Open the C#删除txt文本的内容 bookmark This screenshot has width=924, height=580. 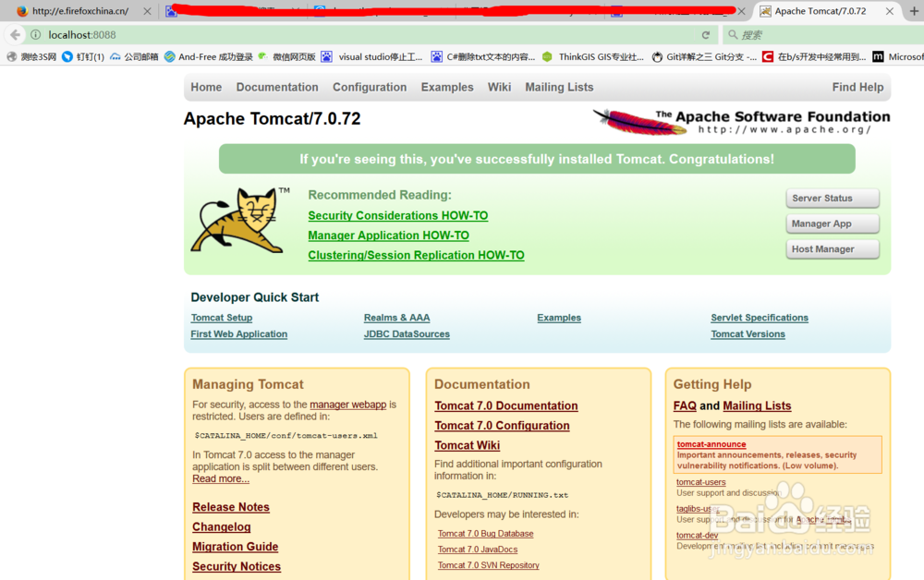[x=483, y=56]
